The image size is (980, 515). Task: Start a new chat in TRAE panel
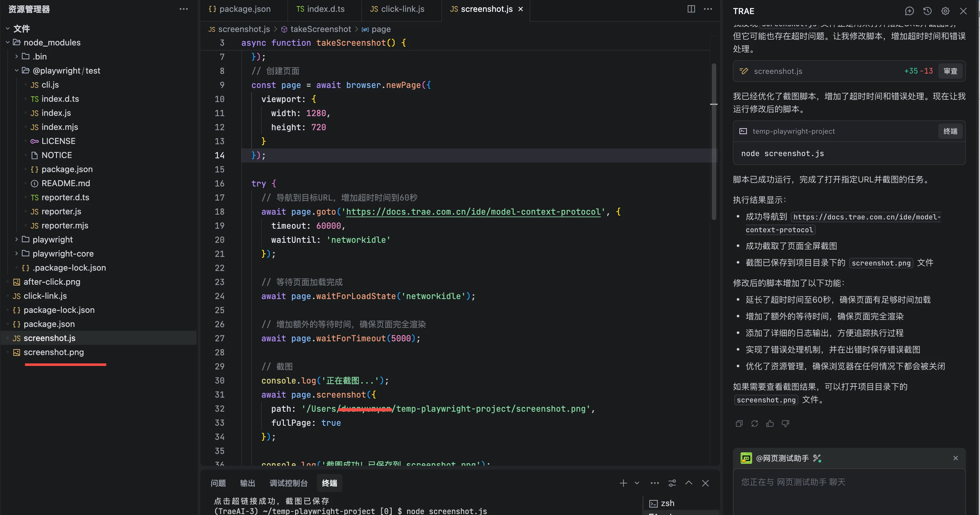pos(909,11)
